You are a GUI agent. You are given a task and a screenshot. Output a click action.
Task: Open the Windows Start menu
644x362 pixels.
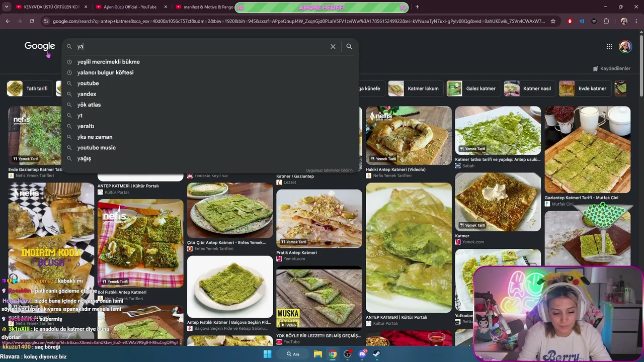(x=267, y=354)
